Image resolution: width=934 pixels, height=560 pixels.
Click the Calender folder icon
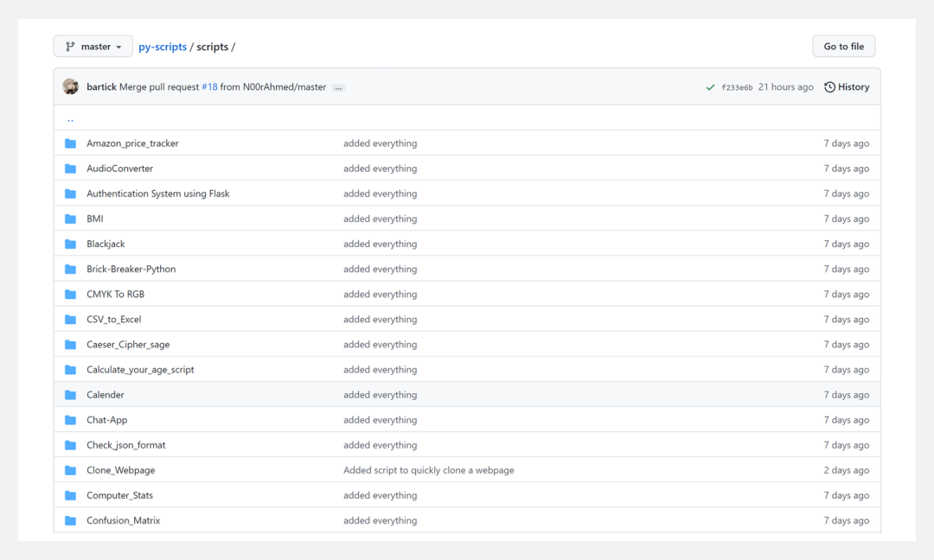point(71,395)
